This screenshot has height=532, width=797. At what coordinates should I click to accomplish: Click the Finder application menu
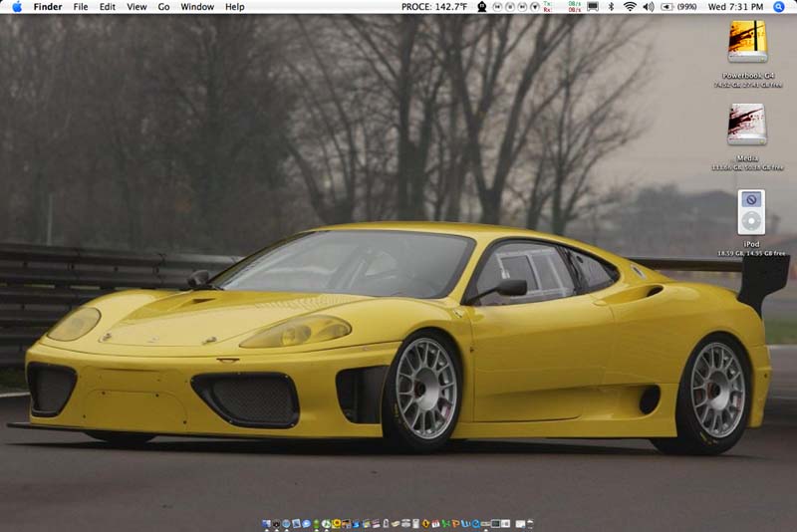[48, 7]
